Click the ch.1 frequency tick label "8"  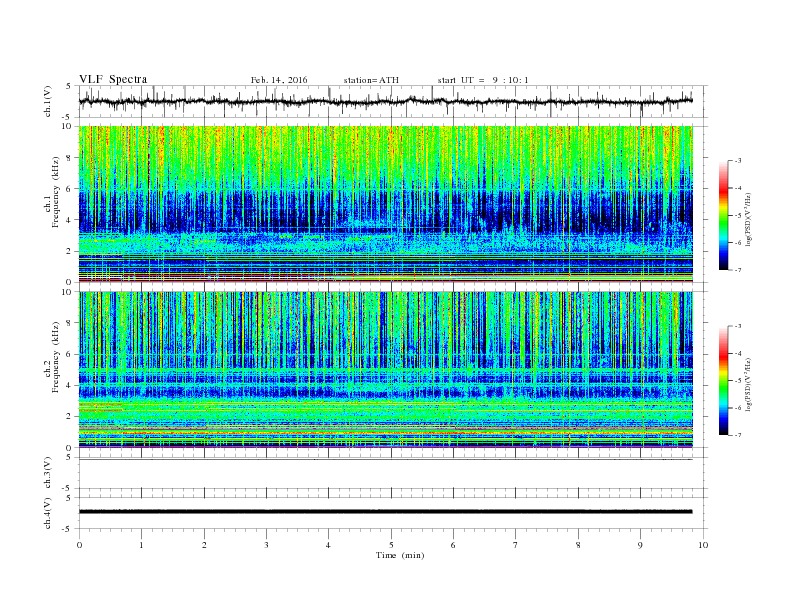[69, 158]
